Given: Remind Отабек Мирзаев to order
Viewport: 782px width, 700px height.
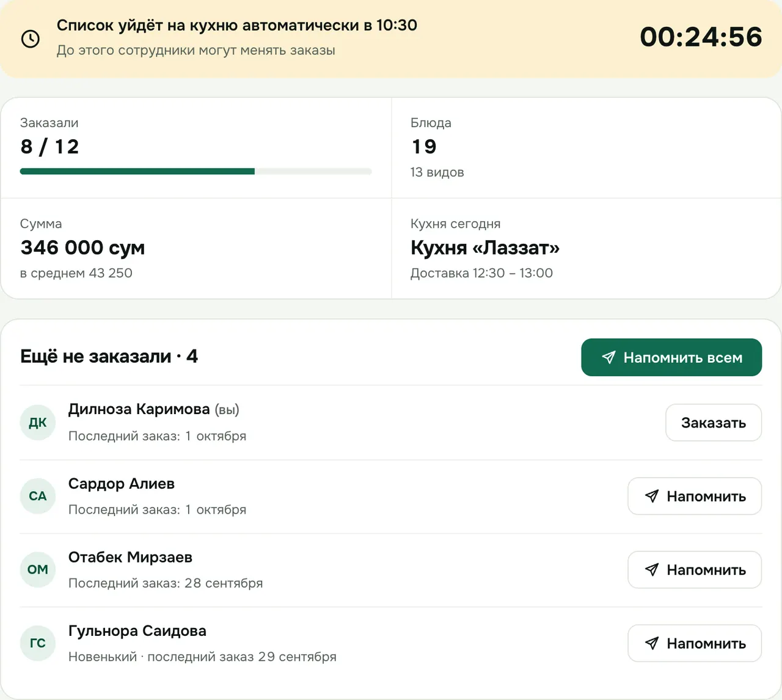Looking at the screenshot, I should tap(695, 570).
